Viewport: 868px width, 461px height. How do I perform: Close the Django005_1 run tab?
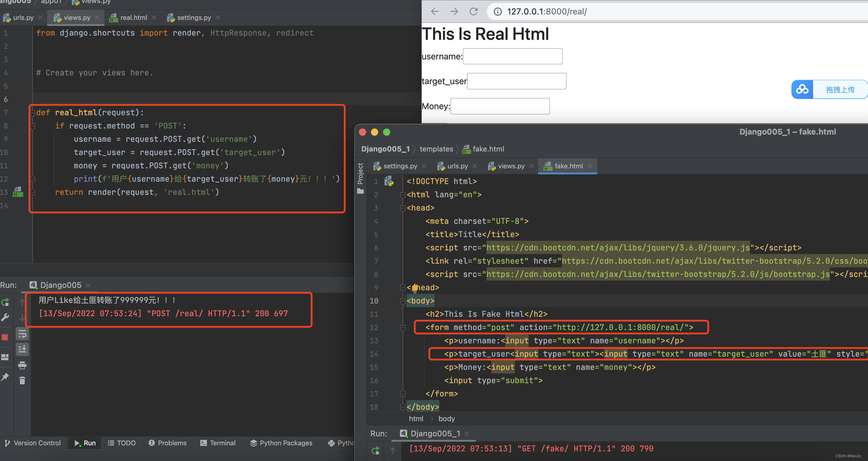467,434
